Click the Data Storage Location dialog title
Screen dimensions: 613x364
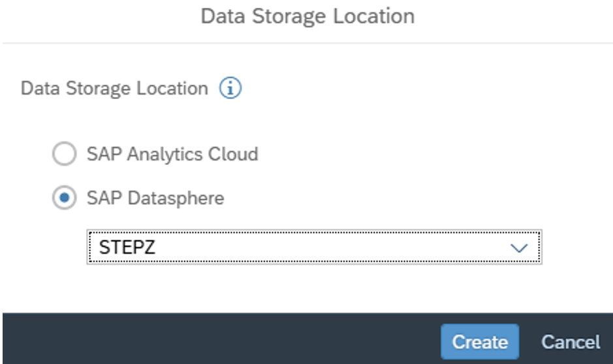[307, 16]
